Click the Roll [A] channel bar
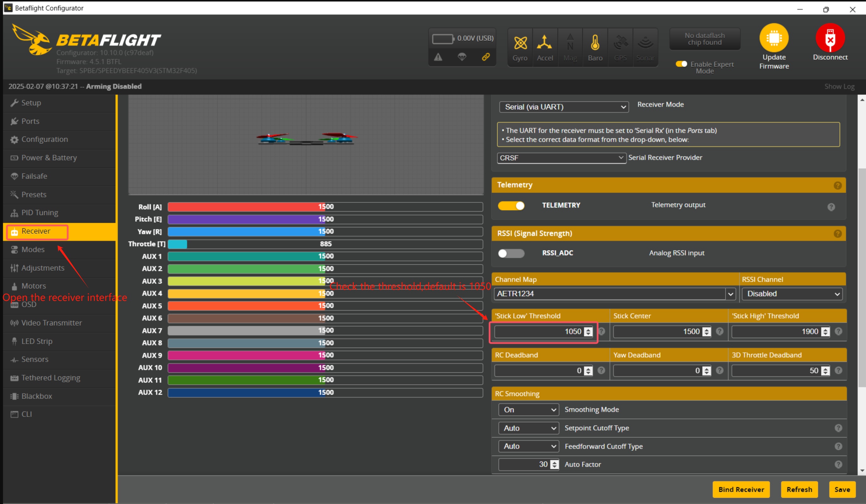The height and width of the screenshot is (504, 866). pyautogui.click(x=325, y=207)
